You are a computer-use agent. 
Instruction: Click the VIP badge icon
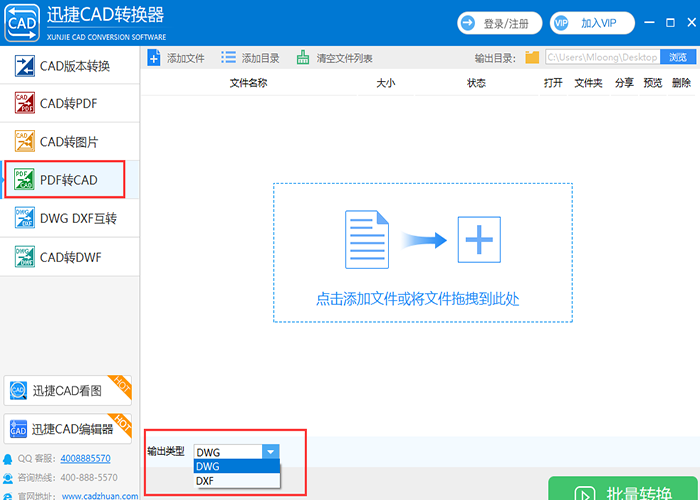561,23
